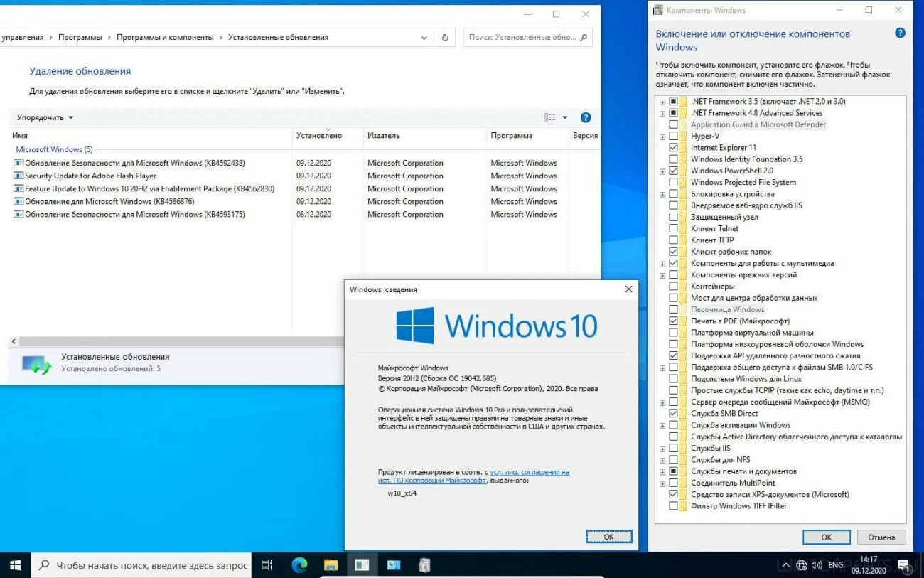Viewport: 924px width, 578px height.
Task: Open the Упорядочить dropdown menu
Action: click(45, 117)
